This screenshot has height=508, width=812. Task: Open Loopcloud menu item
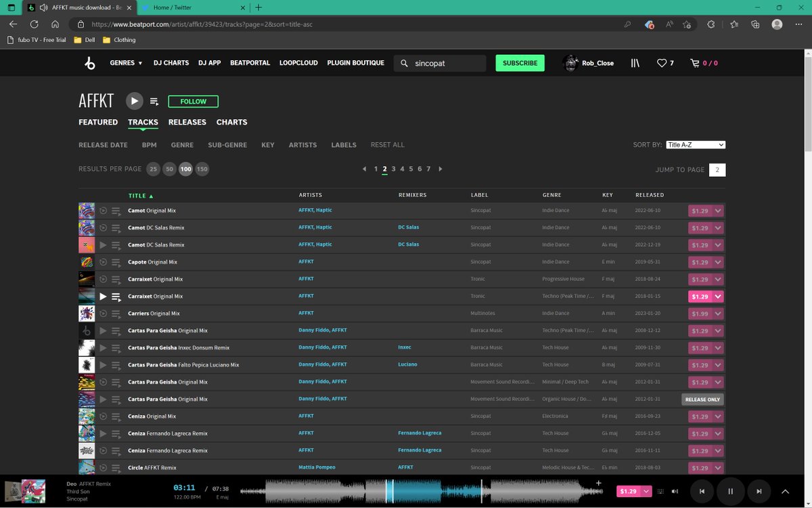click(x=298, y=63)
